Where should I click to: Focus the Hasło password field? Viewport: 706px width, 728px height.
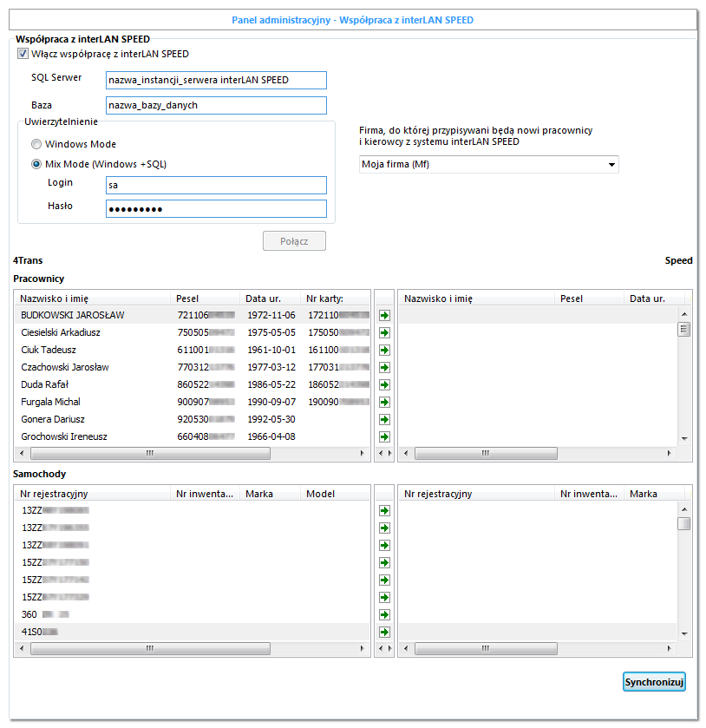coord(216,209)
